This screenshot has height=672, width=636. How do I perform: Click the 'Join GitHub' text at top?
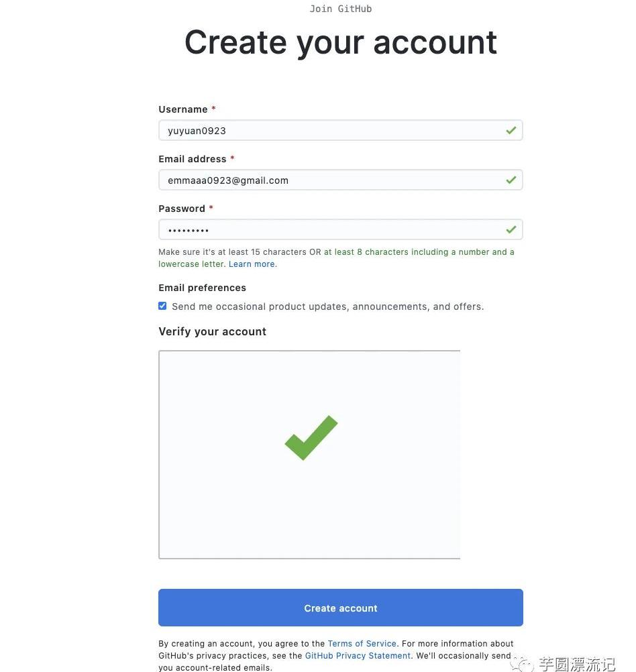[x=340, y=9]
